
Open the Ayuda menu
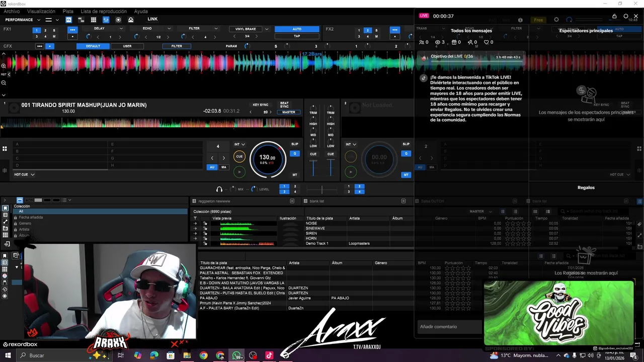[141, 11]
